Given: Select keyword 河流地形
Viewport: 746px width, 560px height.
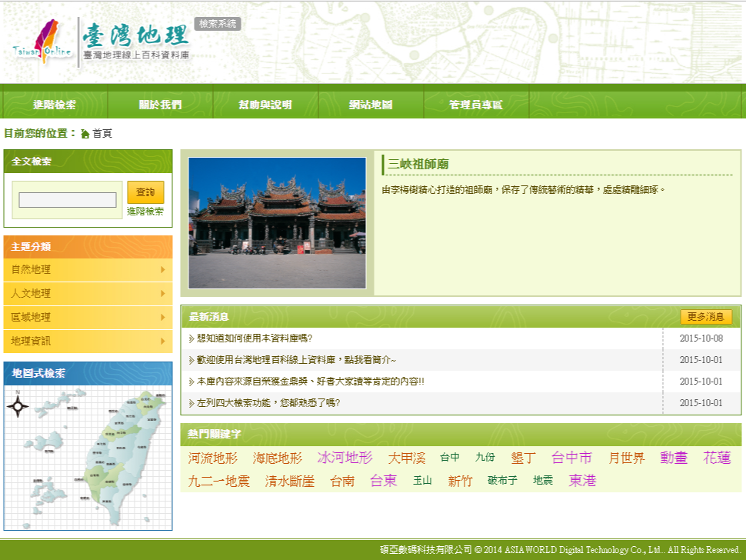Looking at the screenshot, I should click(x=213, y=458).
